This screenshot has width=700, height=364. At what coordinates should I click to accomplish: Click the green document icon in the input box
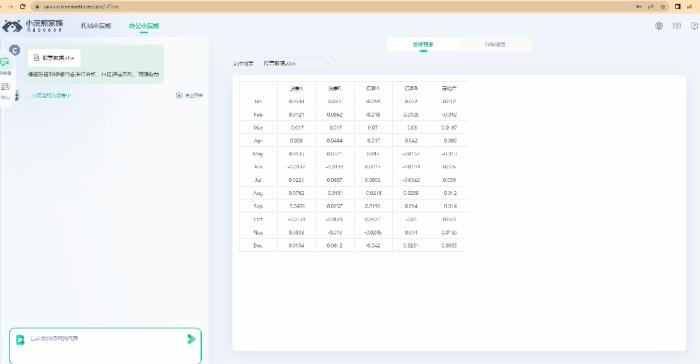pos(20,340)
